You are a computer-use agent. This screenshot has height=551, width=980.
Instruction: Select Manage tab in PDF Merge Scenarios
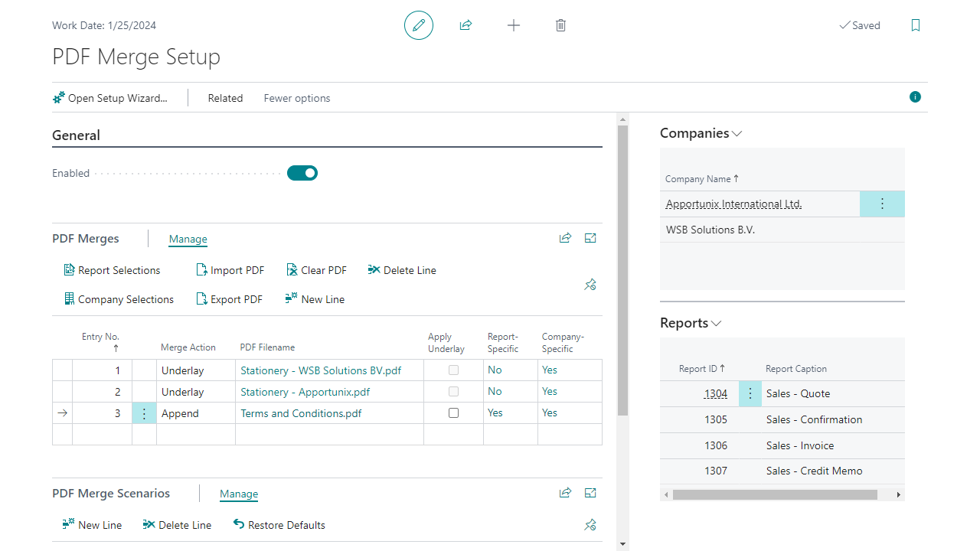point(239,494)
